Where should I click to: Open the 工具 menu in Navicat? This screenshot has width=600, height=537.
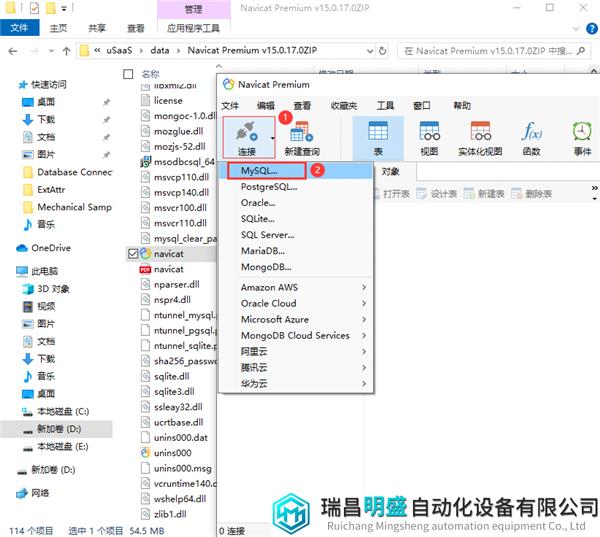pos(385,105)
